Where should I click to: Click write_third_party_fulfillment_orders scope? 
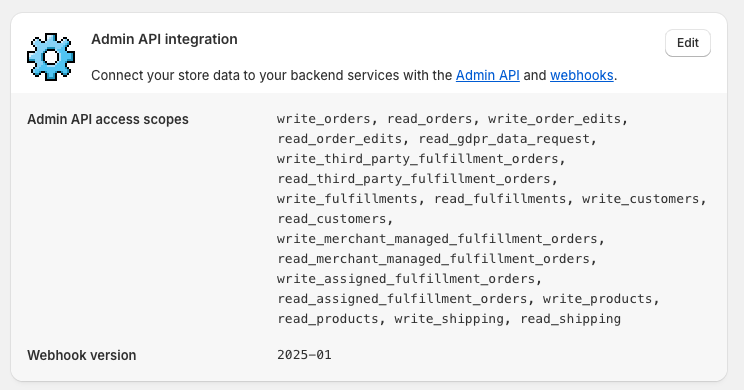pyautogui.click(x=418, y=158)
